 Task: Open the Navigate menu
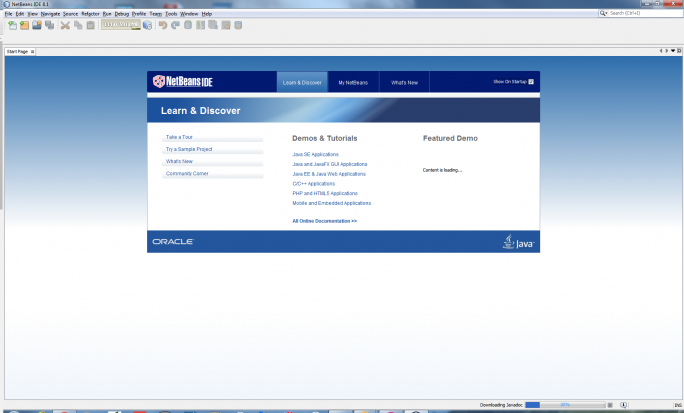pyautogui.click(x=51, y=14)
